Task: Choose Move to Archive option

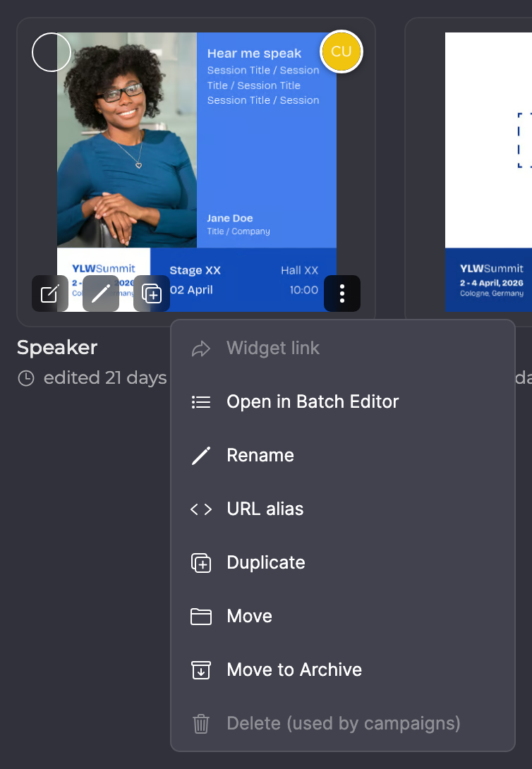Action: tap(343, 670)
